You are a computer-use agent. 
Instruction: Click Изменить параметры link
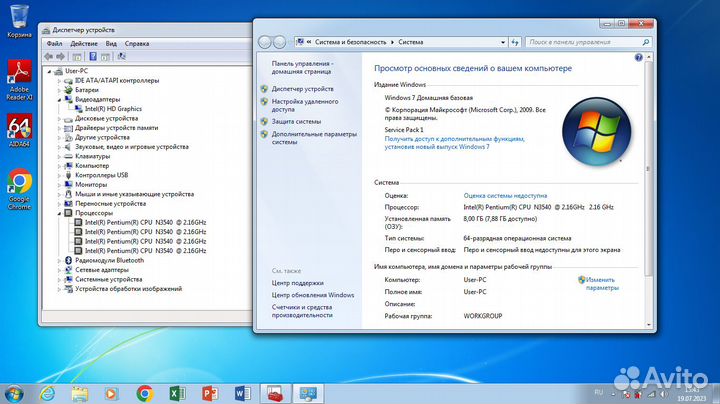[x=602, y=284]
